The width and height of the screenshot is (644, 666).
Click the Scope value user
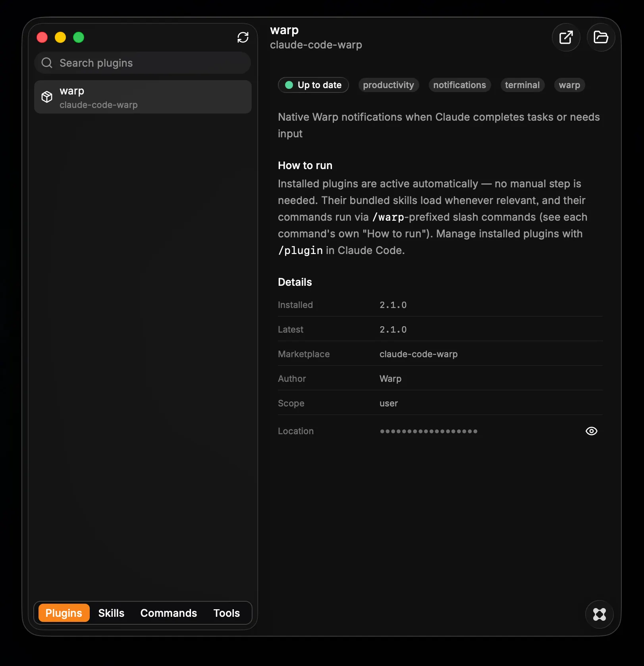(x=388, y=403)
